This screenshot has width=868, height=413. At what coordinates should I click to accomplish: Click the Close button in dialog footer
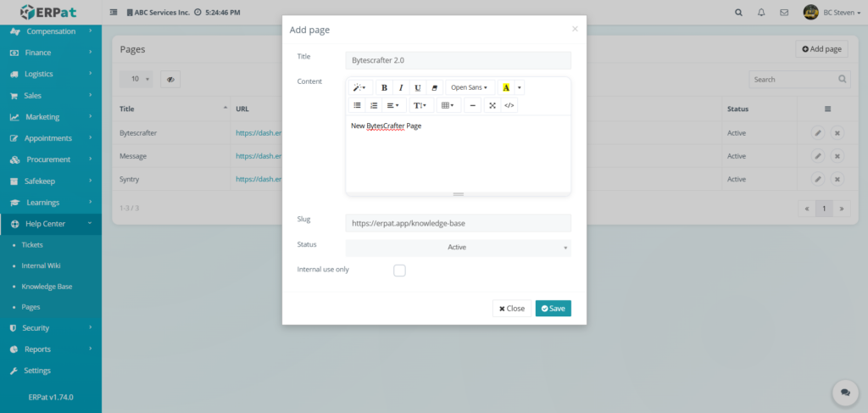(511, 309)
